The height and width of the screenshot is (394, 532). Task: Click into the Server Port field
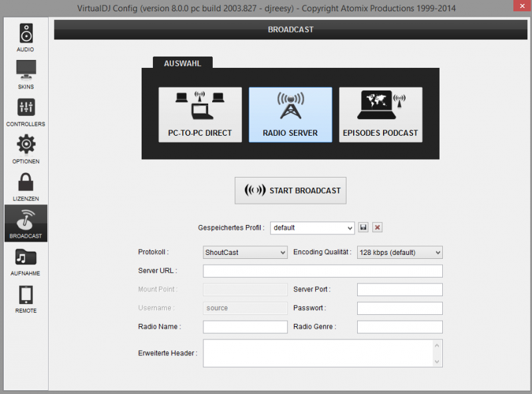point(400,290)
